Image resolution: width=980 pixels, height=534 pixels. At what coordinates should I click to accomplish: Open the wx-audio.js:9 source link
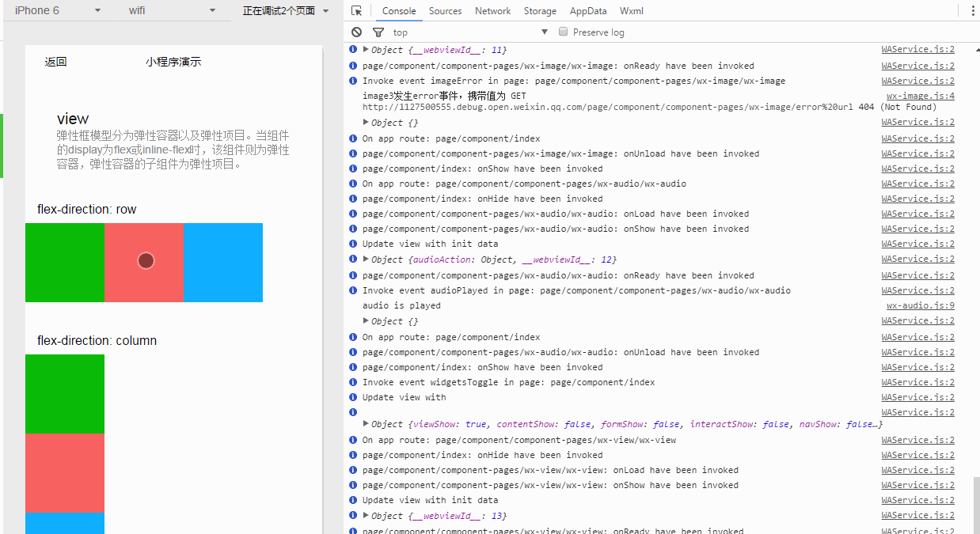tap(920, 305)
